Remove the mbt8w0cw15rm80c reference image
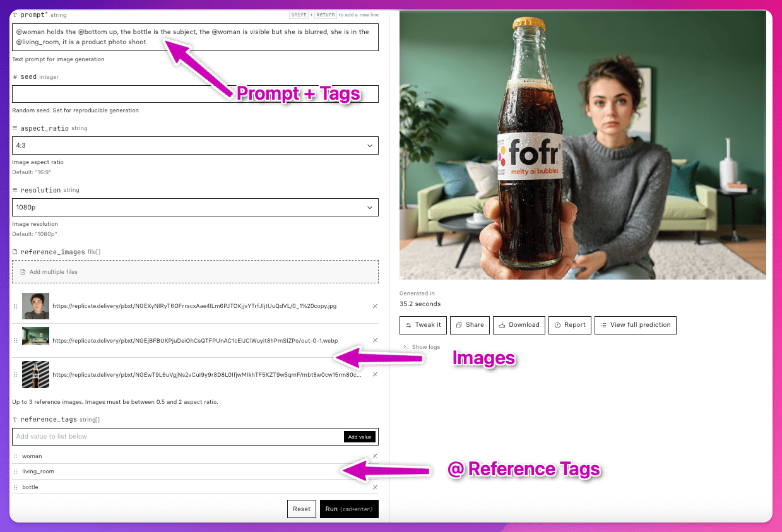The image size is (782, 532). 375,374
